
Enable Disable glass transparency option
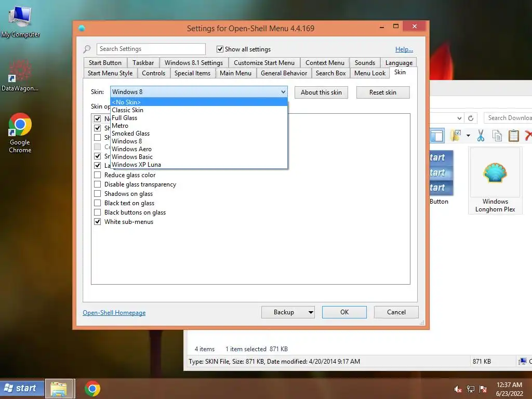coord(97,184)
